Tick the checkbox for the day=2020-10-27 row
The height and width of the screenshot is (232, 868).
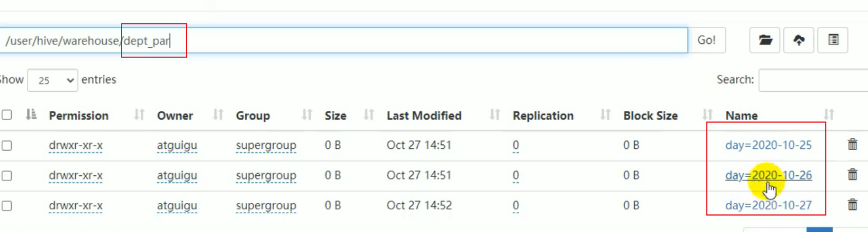click(x=7, y=206)
